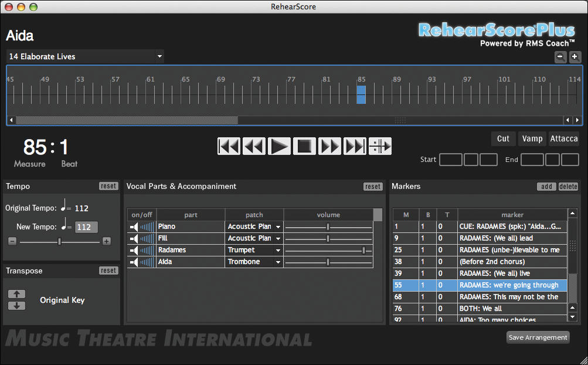Viewport: 588px width, 365px height.
Task: Click the parts table vertical scrollbar thumb
Action: 378,215
